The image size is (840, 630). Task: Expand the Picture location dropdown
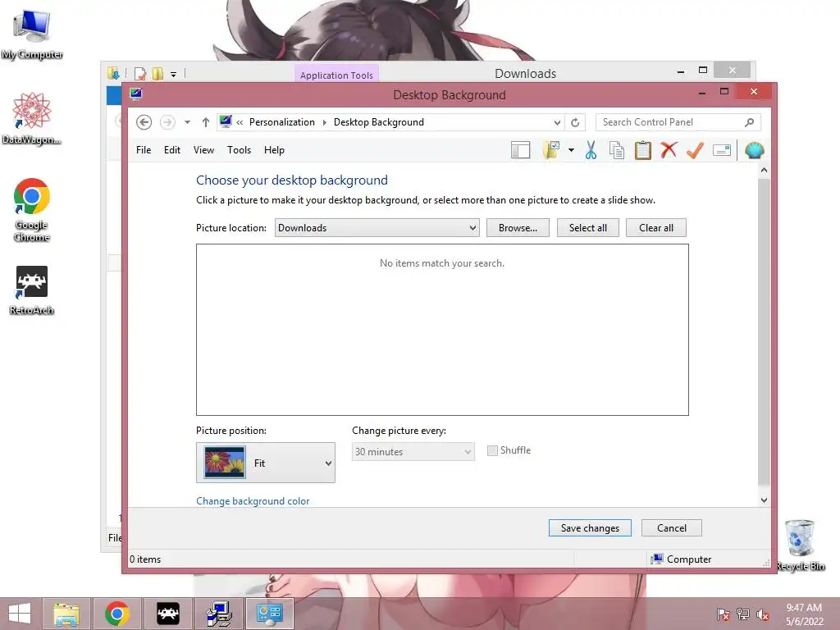[377, 228]
